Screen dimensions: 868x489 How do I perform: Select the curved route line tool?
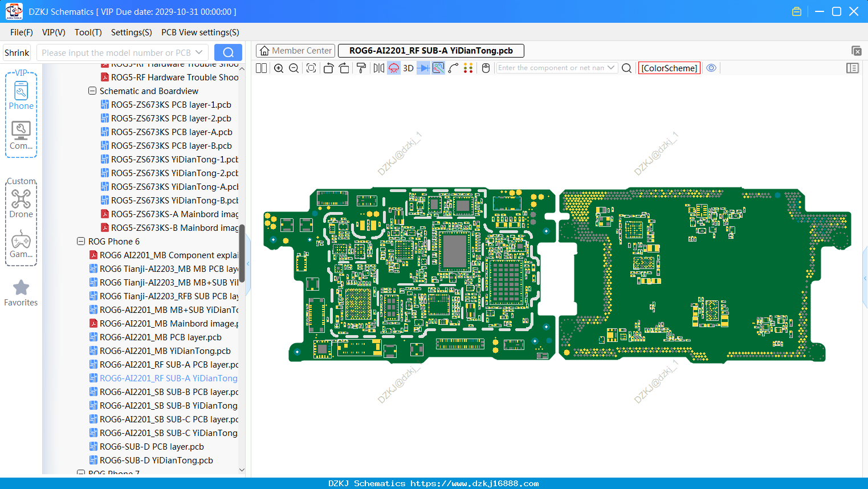point(454,68)
